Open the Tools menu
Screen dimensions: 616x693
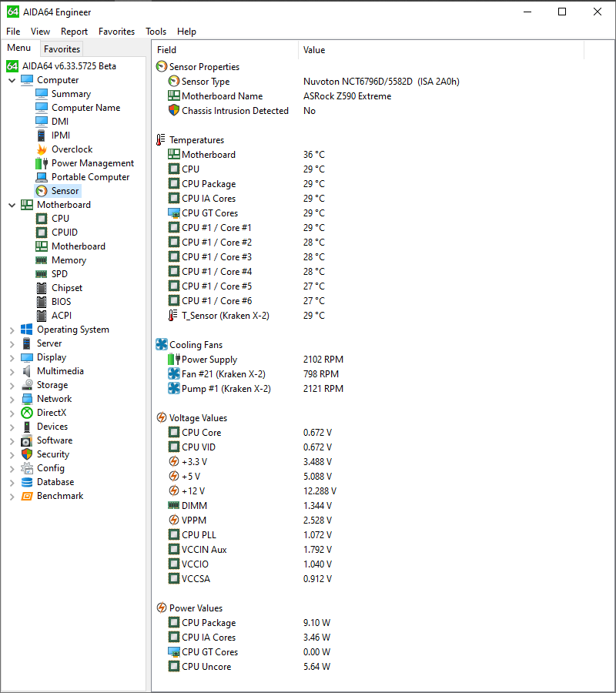[x=156, y=32]
